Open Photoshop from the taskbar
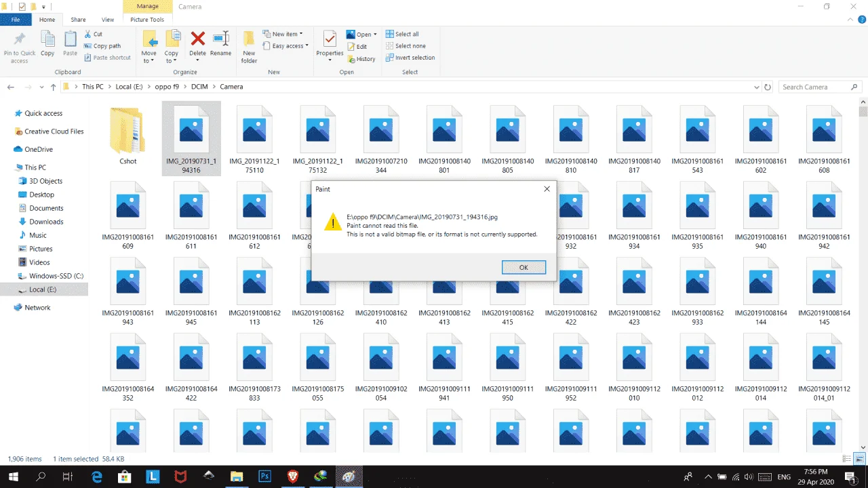This screenshot has height=488, width=868. pos(265,476)
